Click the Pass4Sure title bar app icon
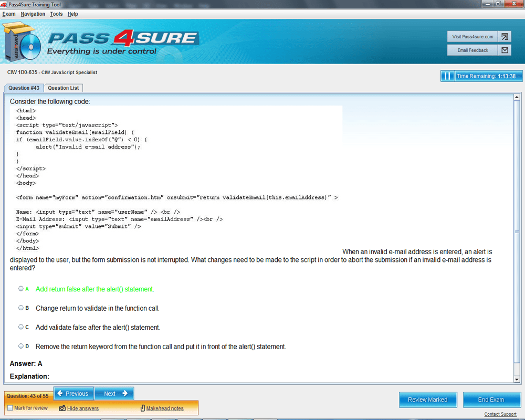Image resolution: width=525 pixels, height=420 pixels. click(4, 5)
